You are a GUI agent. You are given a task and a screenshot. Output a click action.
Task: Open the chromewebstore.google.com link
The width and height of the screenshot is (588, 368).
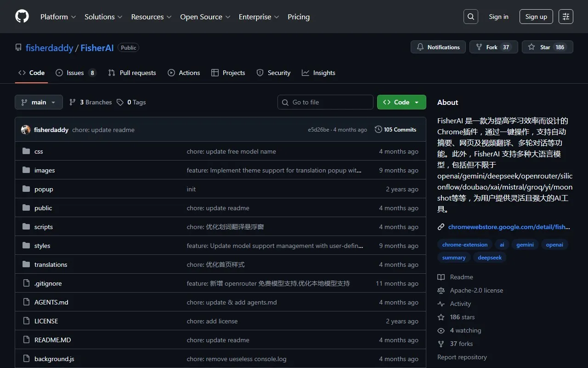coord(509,227)
